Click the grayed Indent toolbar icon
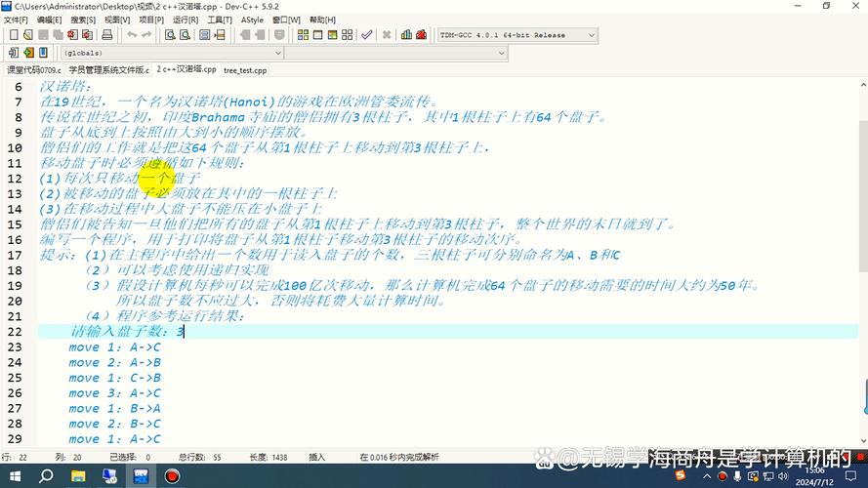The height and width of the screenshot is (488, 868). click(245, 35)
